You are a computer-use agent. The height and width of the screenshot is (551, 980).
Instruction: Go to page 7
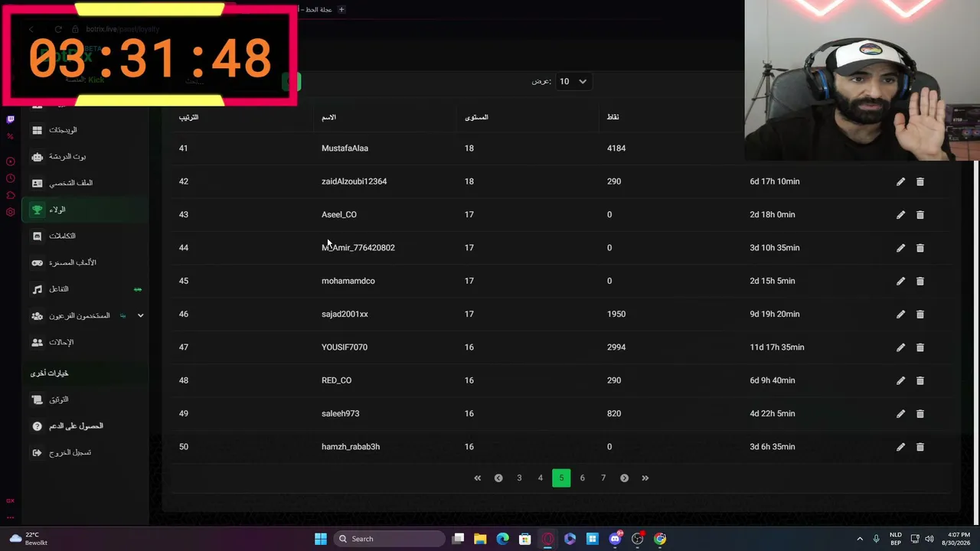603,478
